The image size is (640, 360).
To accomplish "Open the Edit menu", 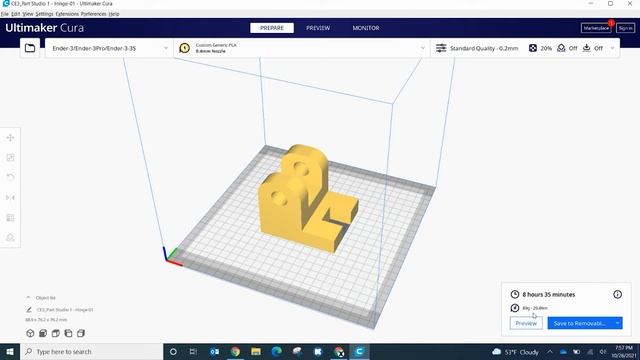I will pyautogui.click(x=16, y=14).
